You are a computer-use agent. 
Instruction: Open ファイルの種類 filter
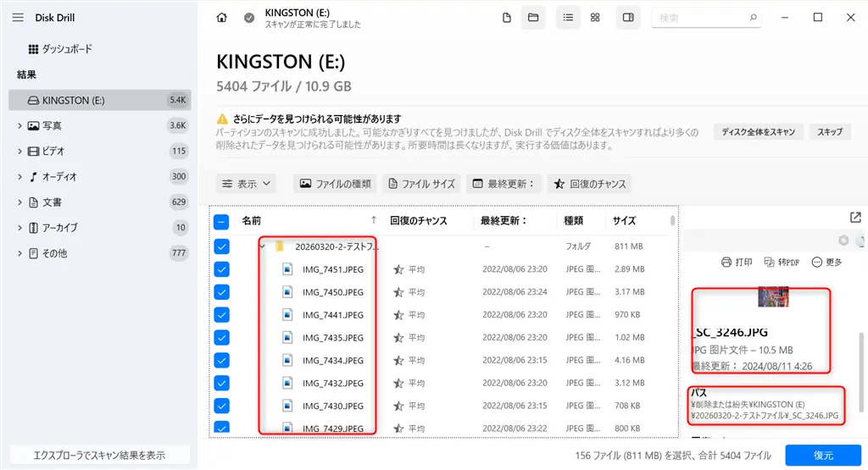click(x=336, y=184)
